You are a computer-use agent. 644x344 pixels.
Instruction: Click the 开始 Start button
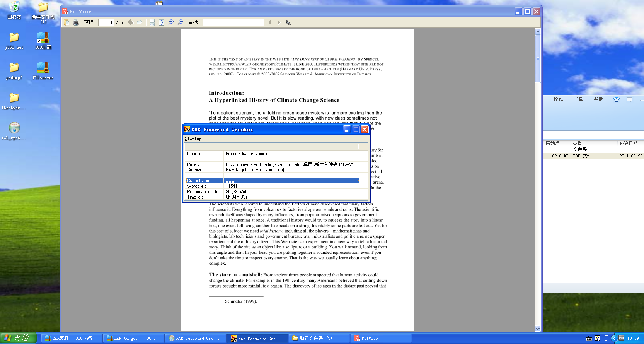click(x=19, y=338)
